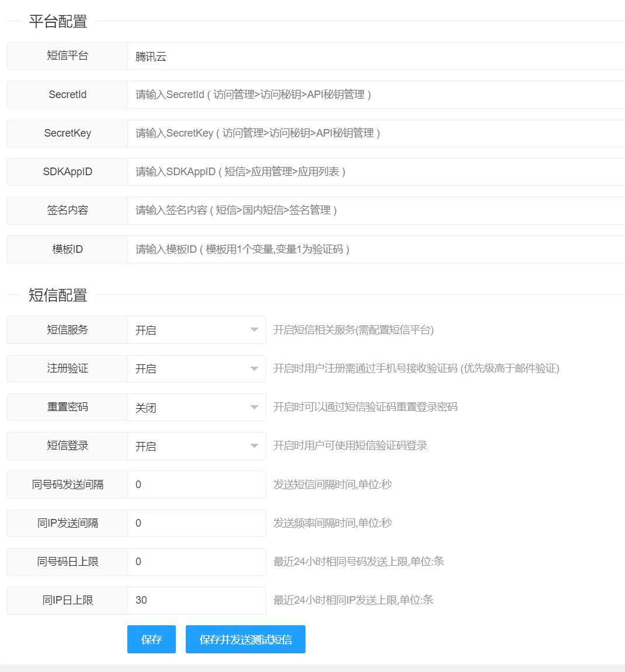Screen dimensions: 625x672
Task: Click the SecretId input field
Action: click(x=374, y=95)
